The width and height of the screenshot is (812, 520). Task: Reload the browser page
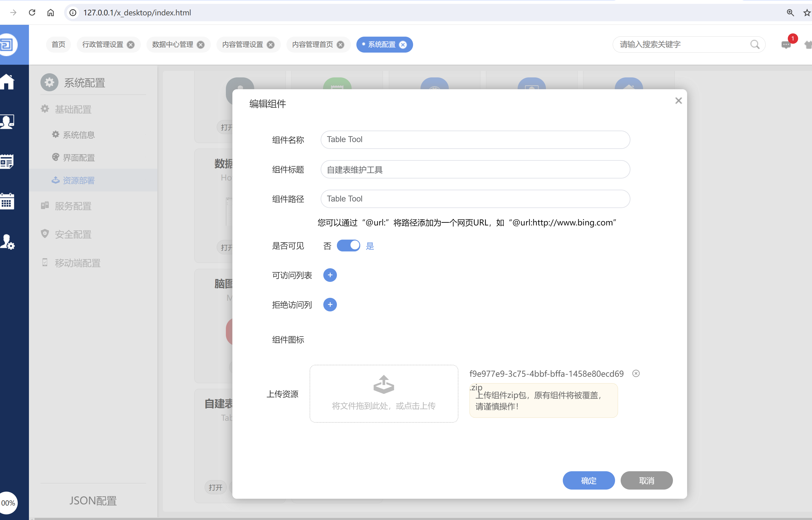(x=32, y=12)
